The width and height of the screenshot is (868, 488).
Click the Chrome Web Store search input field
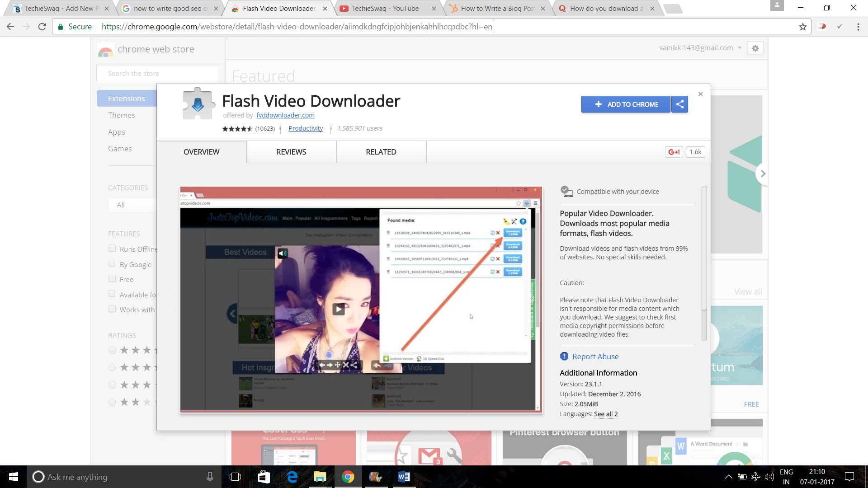pyautogui.click(x=158, y=73)
